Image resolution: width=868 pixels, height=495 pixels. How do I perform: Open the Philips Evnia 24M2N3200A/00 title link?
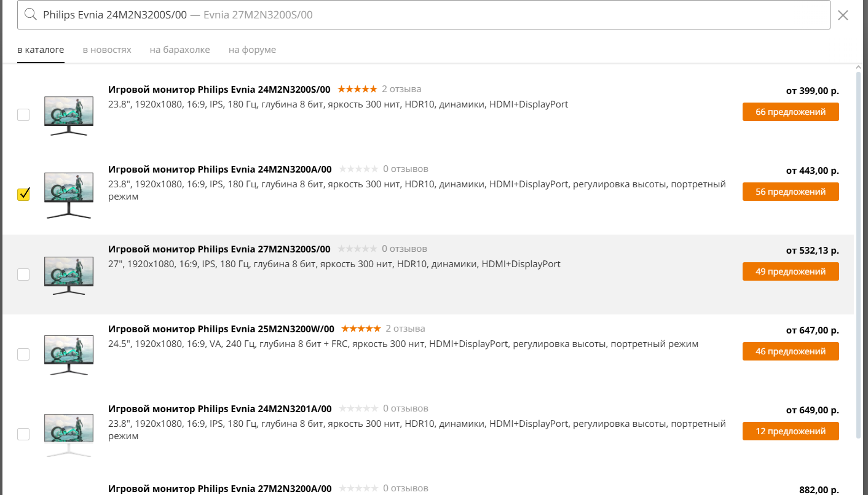click(x=220, y=169)
